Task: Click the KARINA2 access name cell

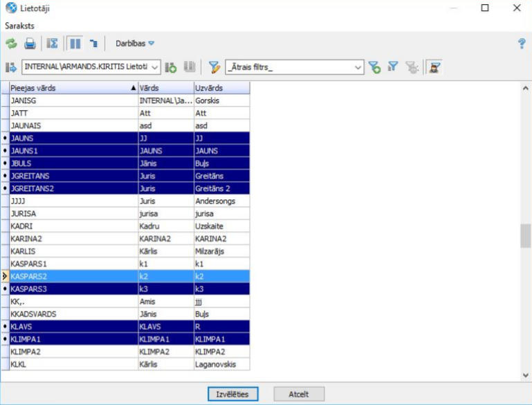Action: pos(73,239)
